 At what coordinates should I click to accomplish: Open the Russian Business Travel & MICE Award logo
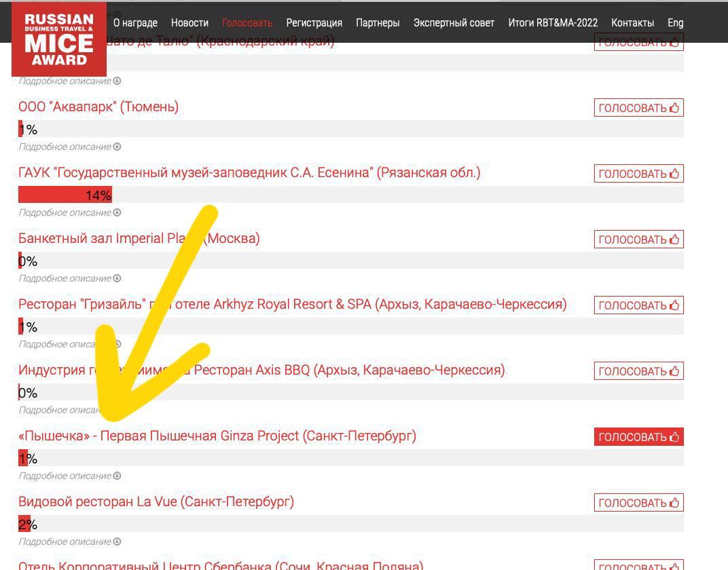[x=59, y=39]
